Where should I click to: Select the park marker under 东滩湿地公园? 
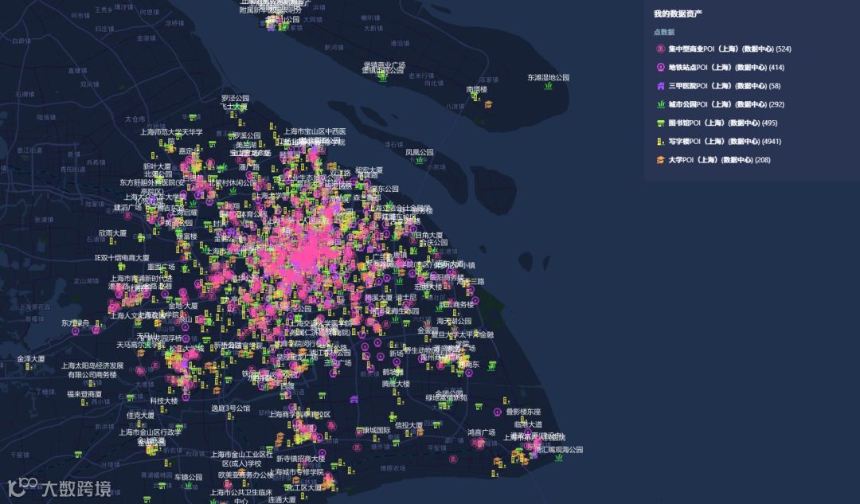click(x=548, y=86)
